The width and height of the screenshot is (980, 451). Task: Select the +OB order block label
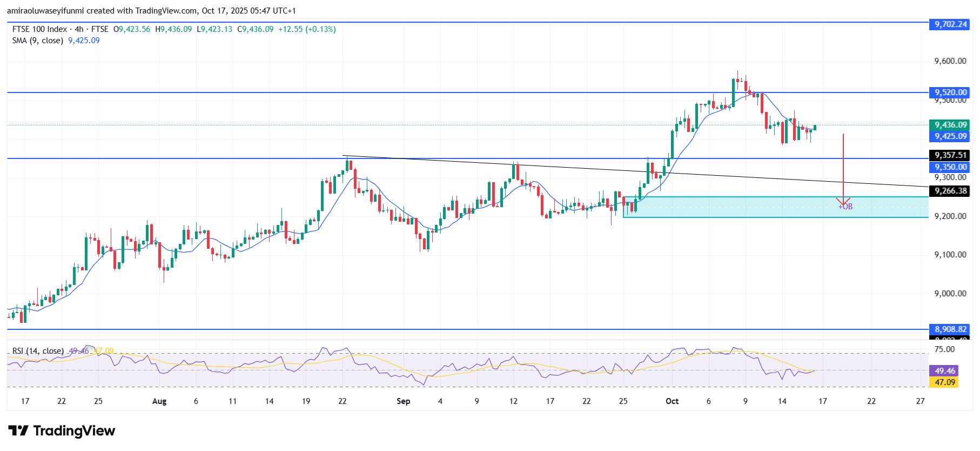click(846, 207)
